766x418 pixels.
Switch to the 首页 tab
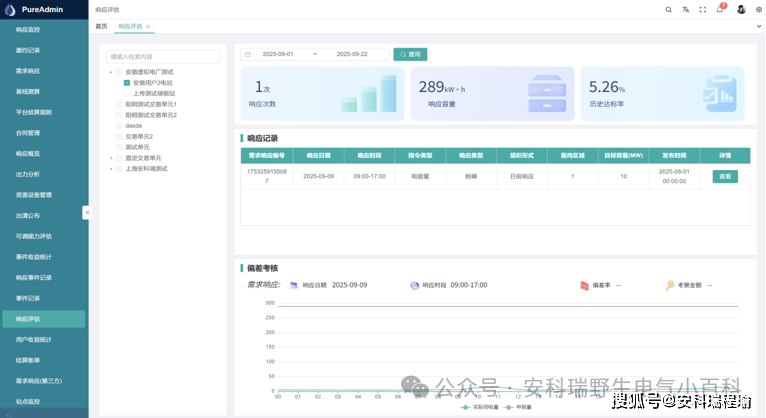pos(101,26)
